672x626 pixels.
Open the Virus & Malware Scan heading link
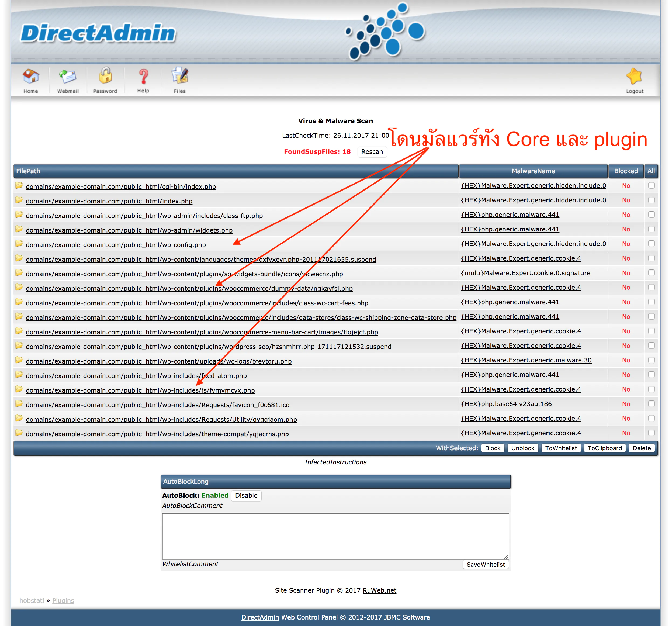tap(335, 121)
